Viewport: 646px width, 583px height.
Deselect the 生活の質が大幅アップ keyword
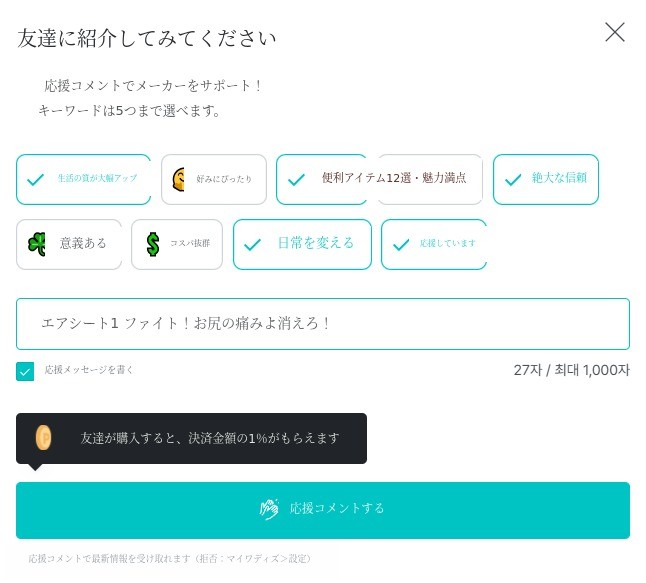84,179
